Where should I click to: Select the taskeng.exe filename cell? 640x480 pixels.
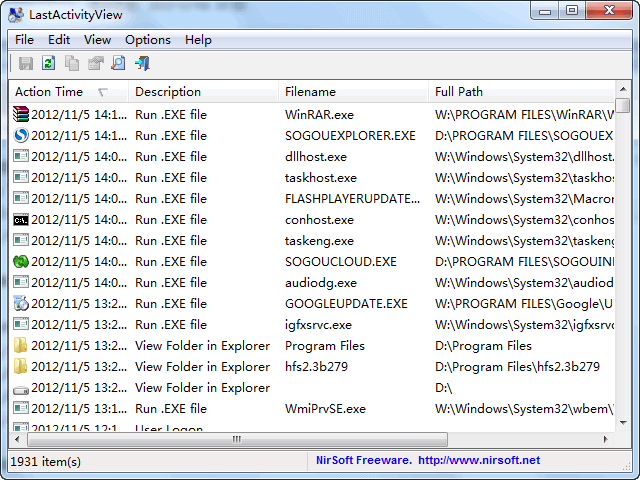point(319,241)
